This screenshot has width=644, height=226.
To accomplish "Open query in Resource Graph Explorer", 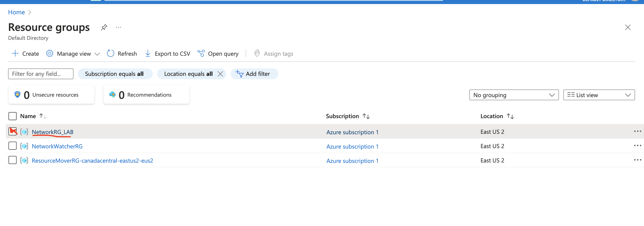I will click(218, 53).
